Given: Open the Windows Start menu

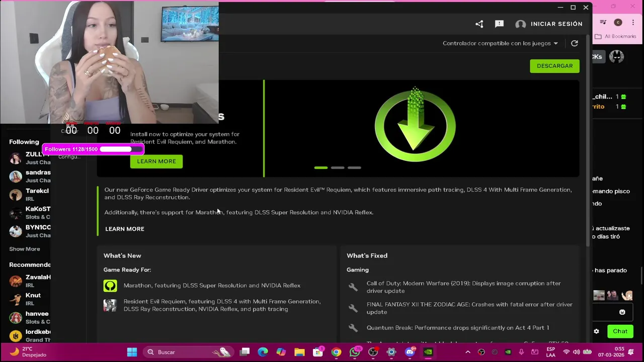Looking at the screenshot, I should coord(132,352).
